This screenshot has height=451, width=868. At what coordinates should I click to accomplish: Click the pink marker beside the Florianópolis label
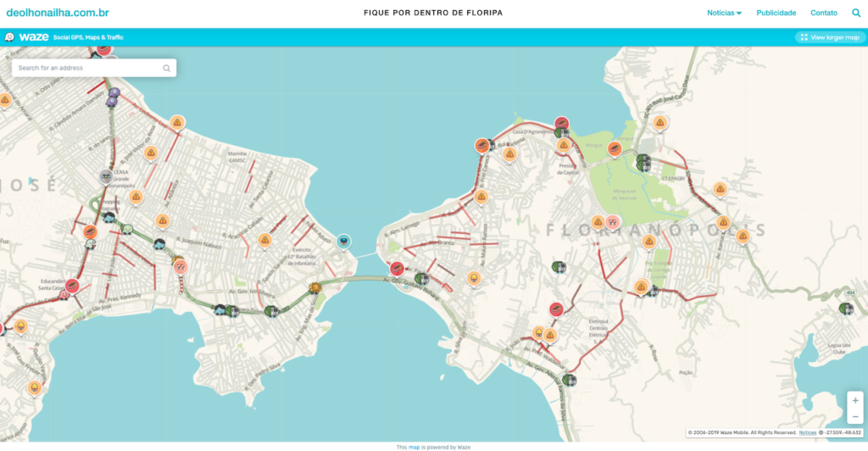pyautogui.click(x=611, y=223)
